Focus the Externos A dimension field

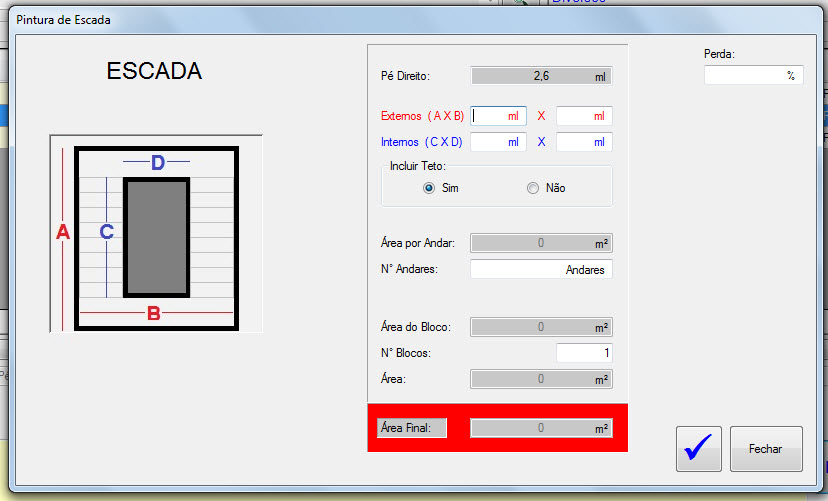click(498, 116)
